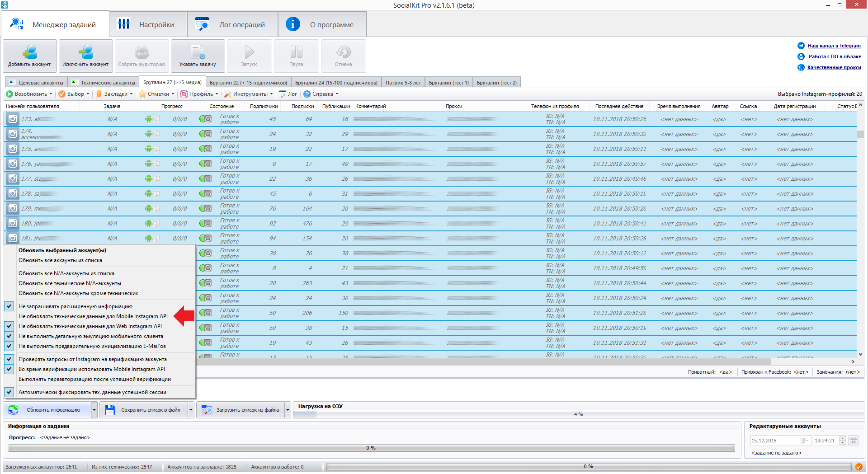Click the Нагрузка на ОЗУ progress bar

click(578, 414)
